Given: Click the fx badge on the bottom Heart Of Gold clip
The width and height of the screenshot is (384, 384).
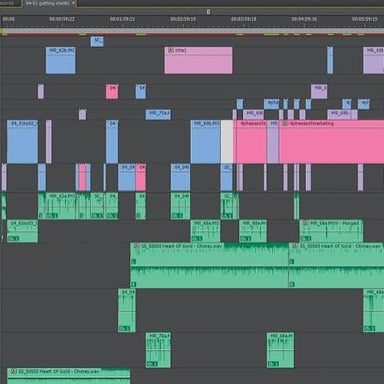Looking at the screenshot, I should click(x=14, y=371).
